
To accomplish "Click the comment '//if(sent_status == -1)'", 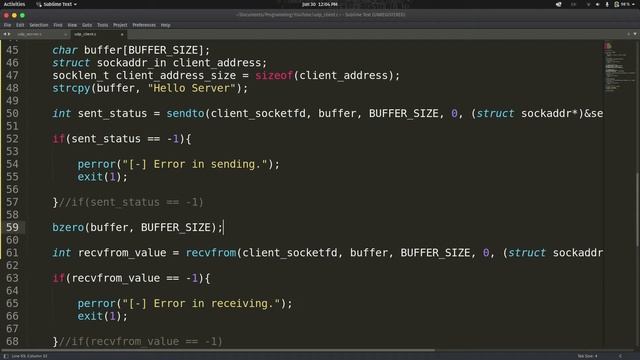I will tap(131, 202).
